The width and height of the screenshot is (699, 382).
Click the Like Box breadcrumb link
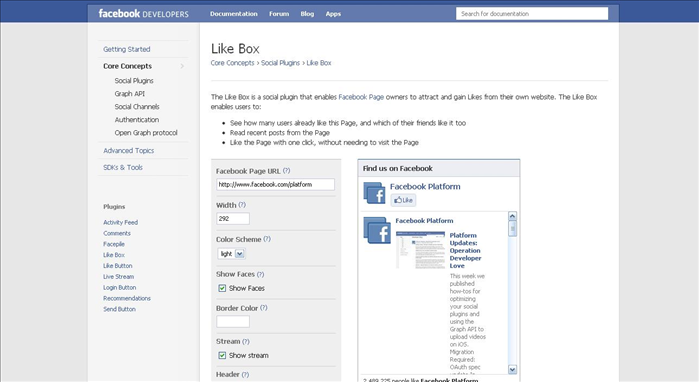pos(319,63)
